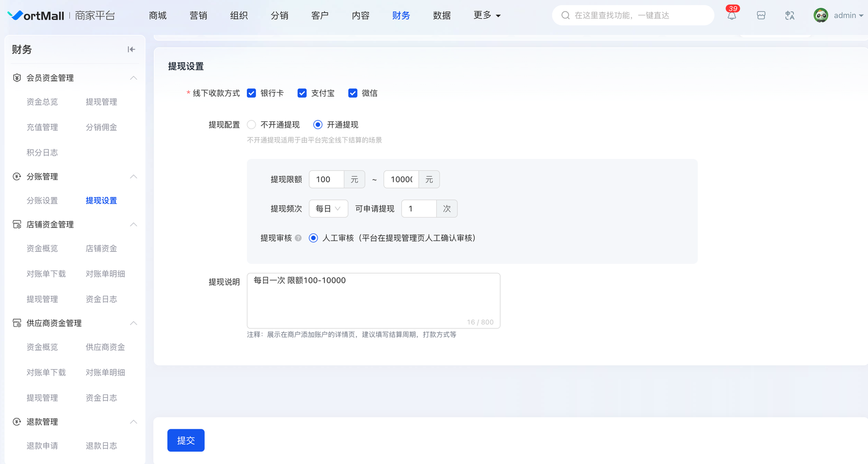Toggle the 微信 checkbox
This screenshot has height=464, width=868.
(x=353, y=93)
